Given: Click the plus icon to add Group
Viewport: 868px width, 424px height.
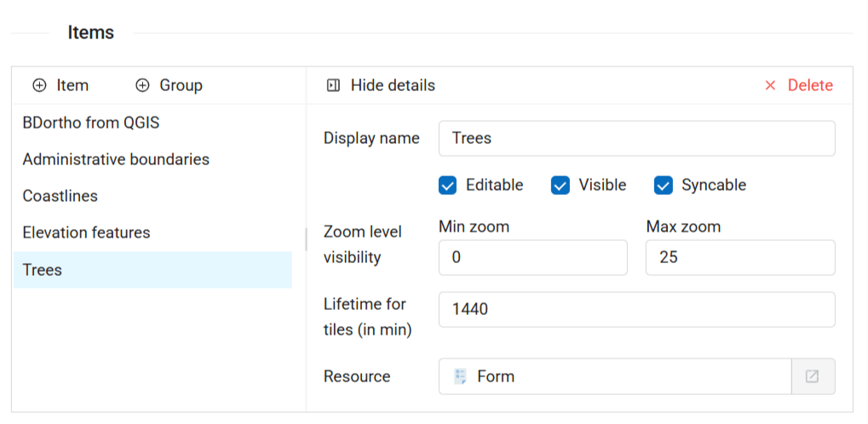Looking at the screenshot, I should click(142, 85).
